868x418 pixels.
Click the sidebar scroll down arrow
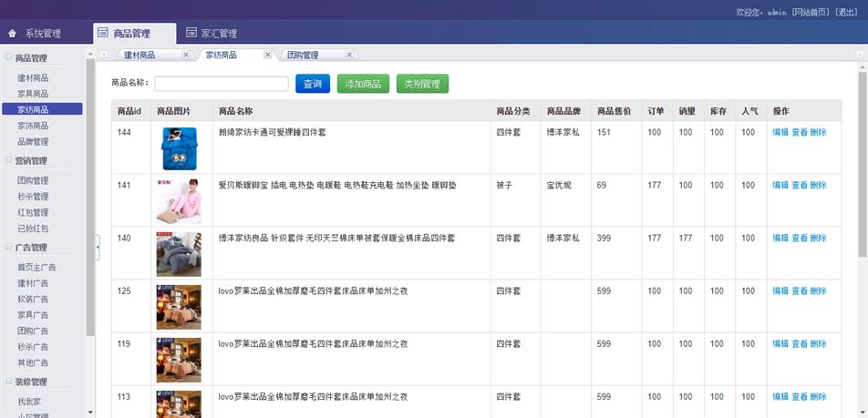tap(91, 412)
